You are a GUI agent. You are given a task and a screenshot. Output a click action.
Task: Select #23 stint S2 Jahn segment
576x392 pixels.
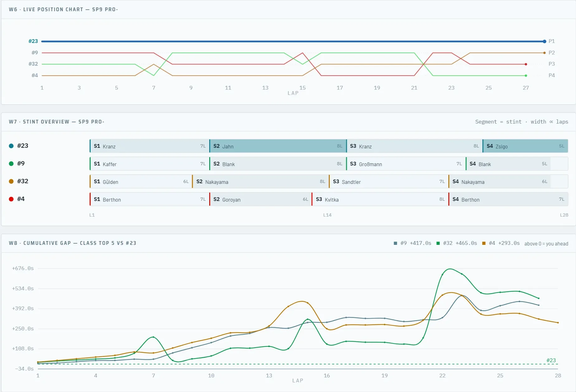278,146
